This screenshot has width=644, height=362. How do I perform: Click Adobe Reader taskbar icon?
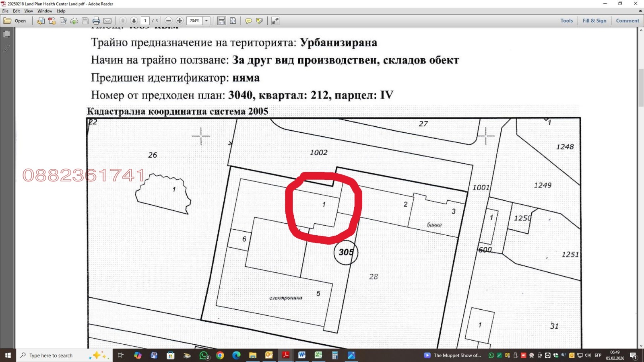pos(285,355)
